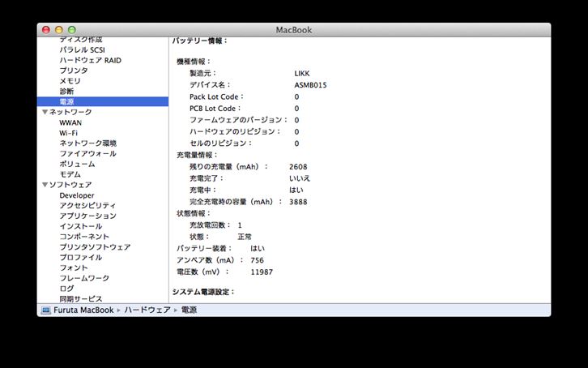Select the ソフトウェア category label

(70, 185)
